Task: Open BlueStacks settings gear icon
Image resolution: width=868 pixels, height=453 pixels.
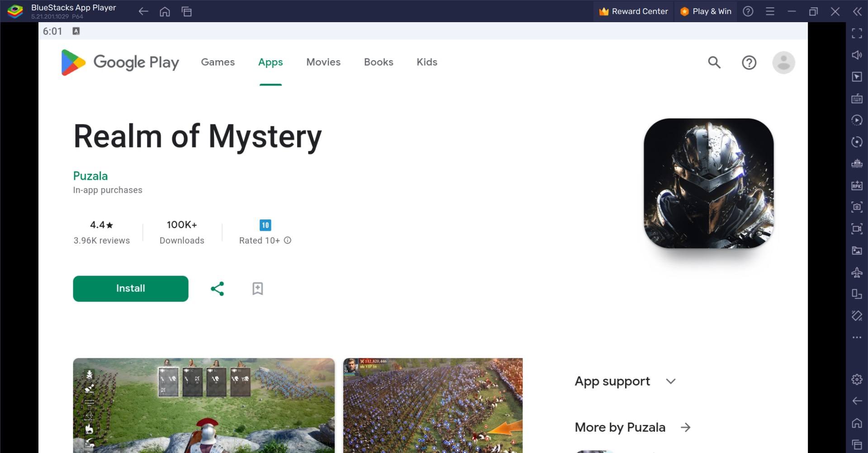Action: click(x=857, y=379)
